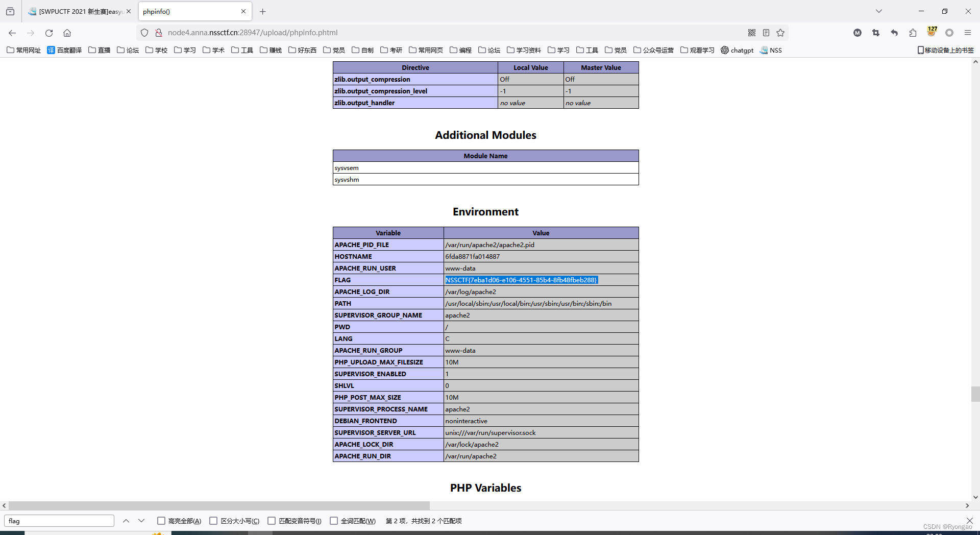Click the PATH value cell
Viewport: 980px width, 535px height.
[x=541, y=303]
